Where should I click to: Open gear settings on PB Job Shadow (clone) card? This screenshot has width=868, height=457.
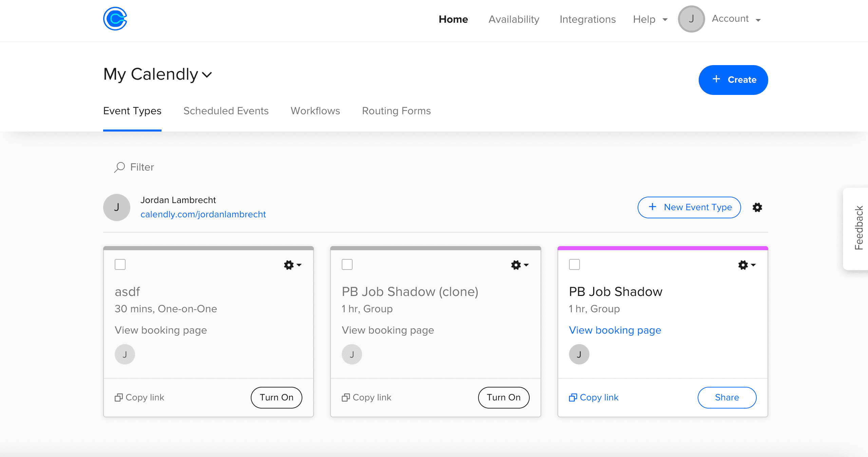520,265
